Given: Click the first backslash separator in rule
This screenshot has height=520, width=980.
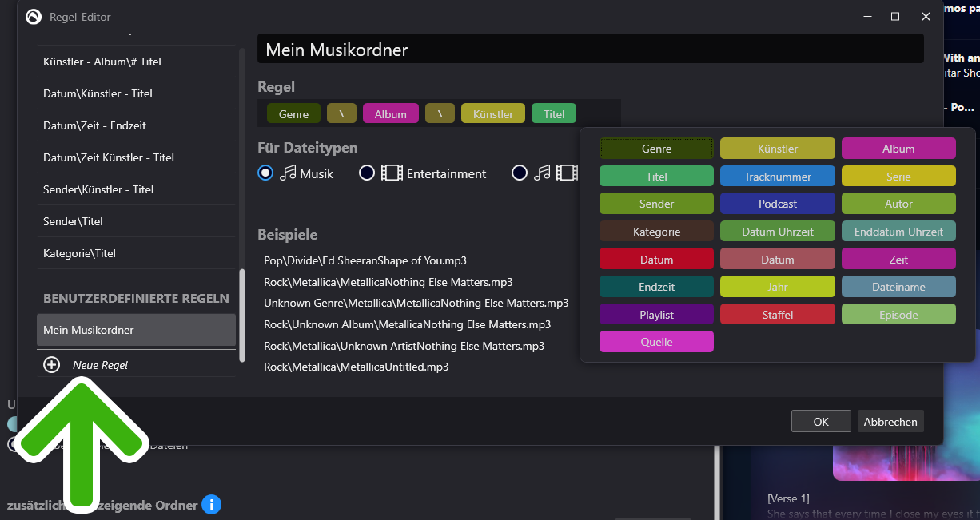Looking at the screenshot, I should (x=341, y=114).
